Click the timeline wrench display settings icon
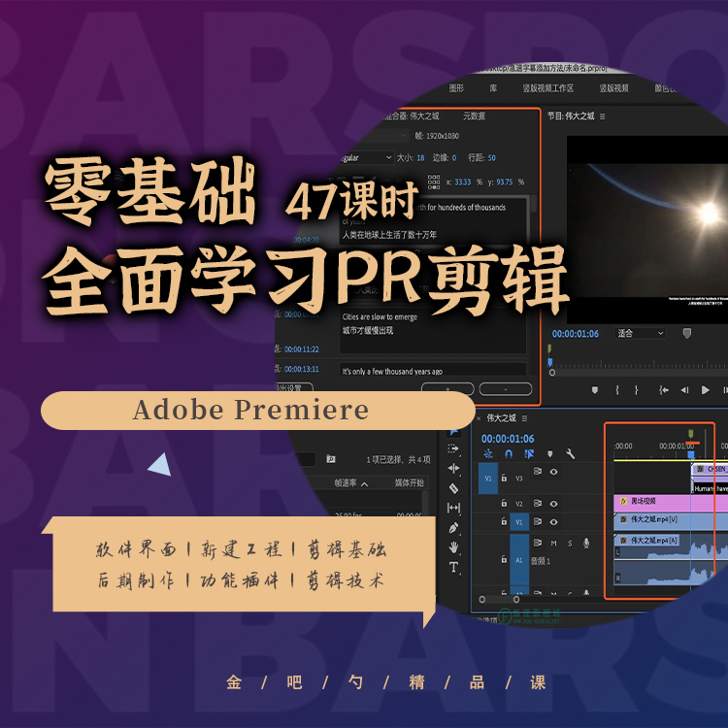Screen dimensions: 728x728 point(570,453)
